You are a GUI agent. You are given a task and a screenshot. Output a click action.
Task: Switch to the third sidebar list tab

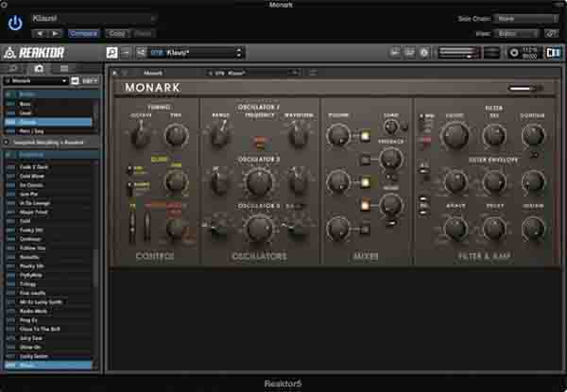[x=64, y=68]
